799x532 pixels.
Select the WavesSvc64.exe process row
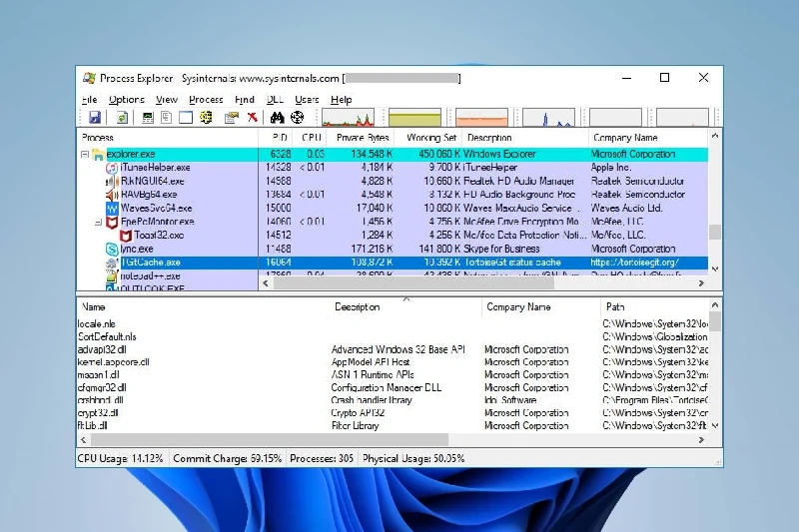pos(393,209)
